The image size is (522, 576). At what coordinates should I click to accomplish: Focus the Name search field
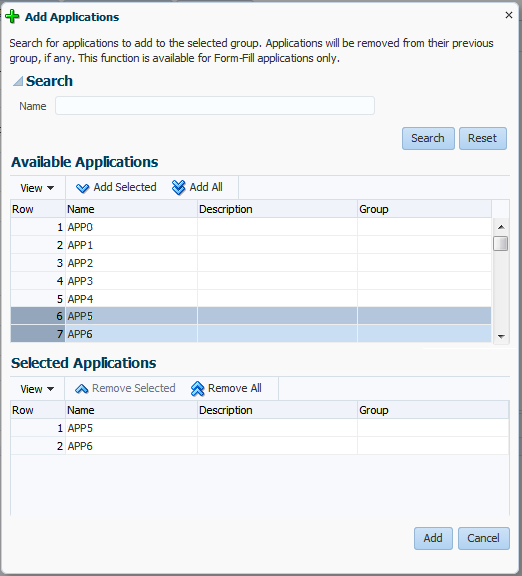coord(215,106)
